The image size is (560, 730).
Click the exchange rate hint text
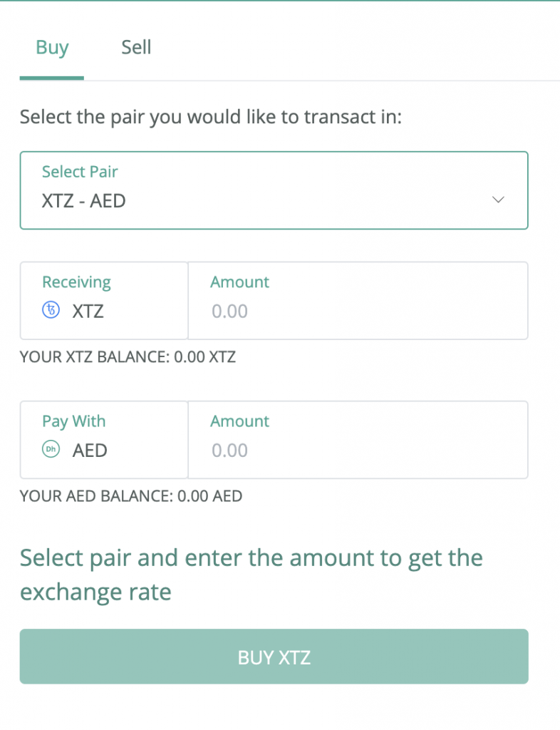pos(252,575)
